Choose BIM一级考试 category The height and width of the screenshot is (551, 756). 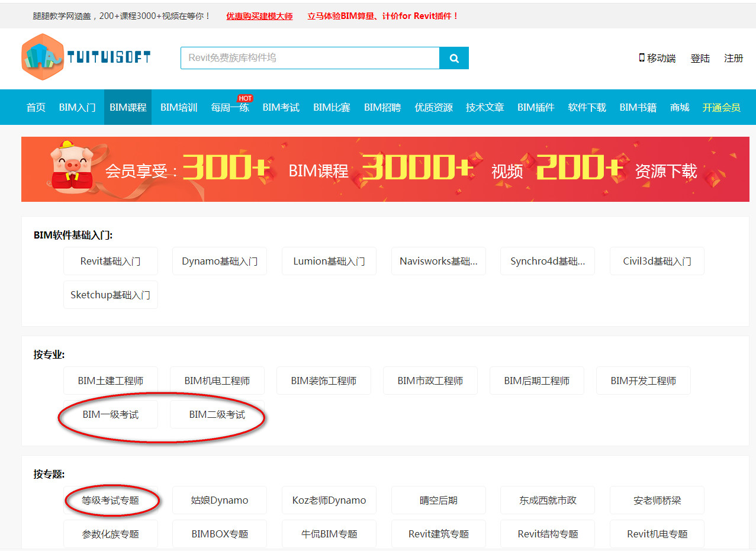point(111,414)
